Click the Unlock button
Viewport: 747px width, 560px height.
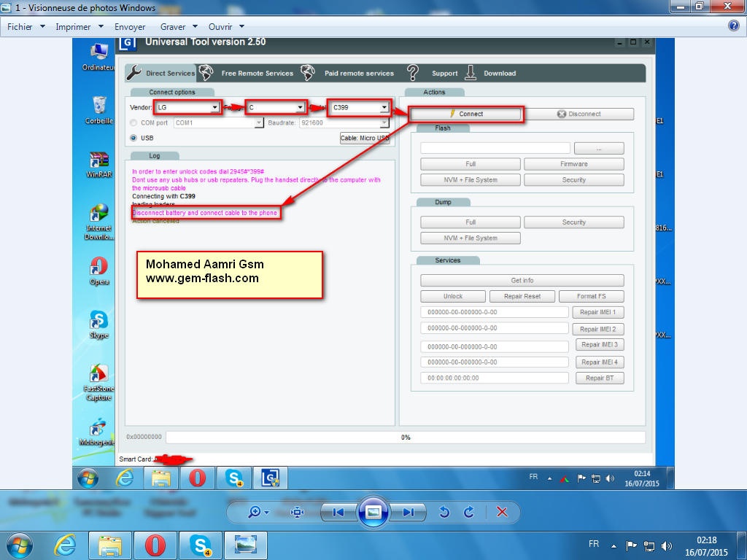(x=453, y=296)
